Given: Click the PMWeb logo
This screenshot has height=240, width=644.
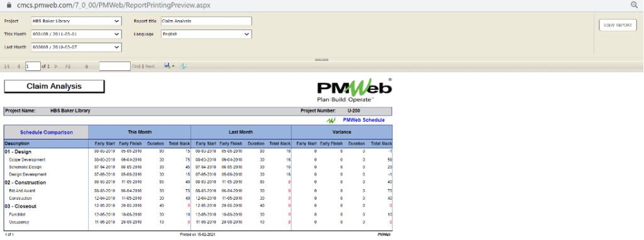Looking at the screenshot, I should tap(355, 90).
